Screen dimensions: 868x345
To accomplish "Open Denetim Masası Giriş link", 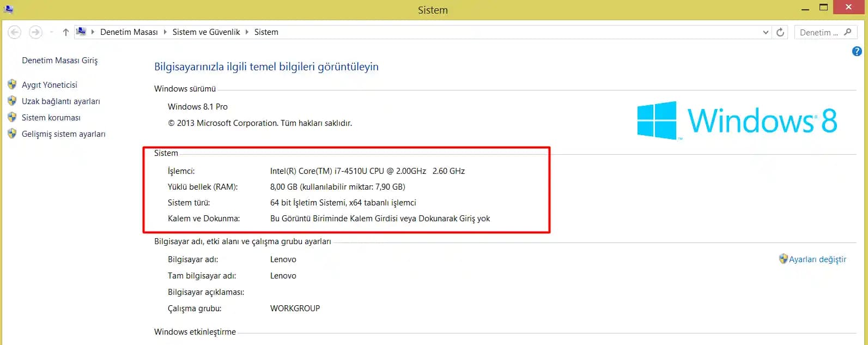I will 59,60.
